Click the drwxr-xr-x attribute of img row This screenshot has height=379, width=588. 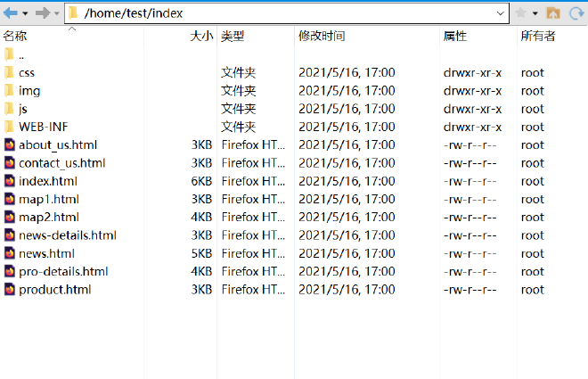472,91
